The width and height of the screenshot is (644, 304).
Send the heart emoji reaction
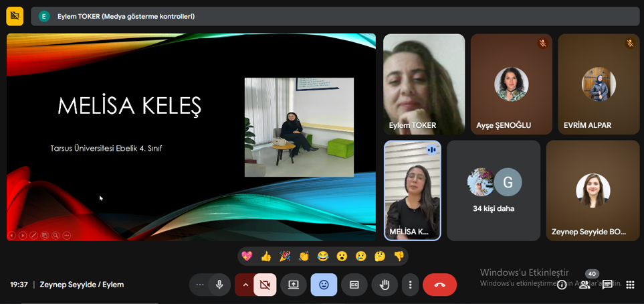click(247, 256)
